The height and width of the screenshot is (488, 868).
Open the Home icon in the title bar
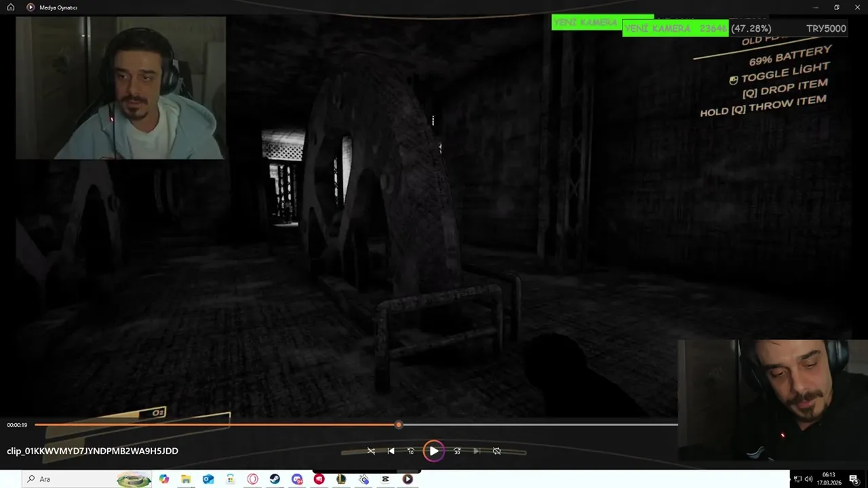pos(11,7)
